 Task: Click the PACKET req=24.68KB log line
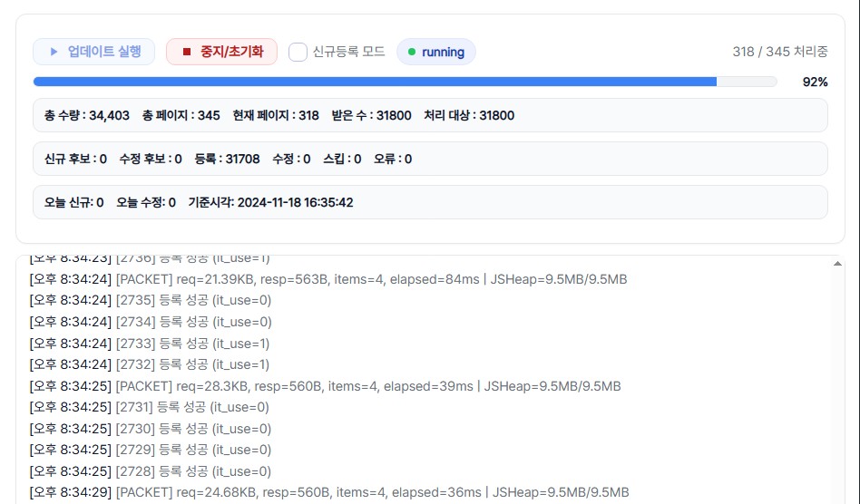point(327,492)
